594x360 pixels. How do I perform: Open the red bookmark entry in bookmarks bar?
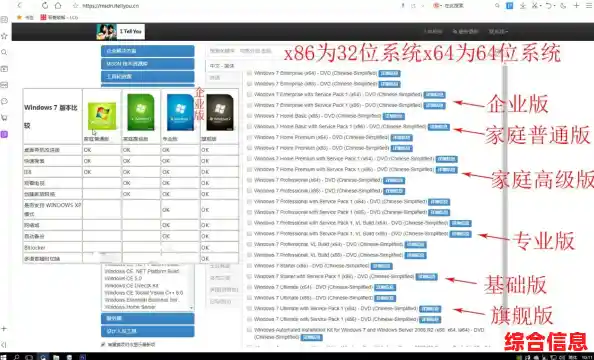tap(59, 17)
